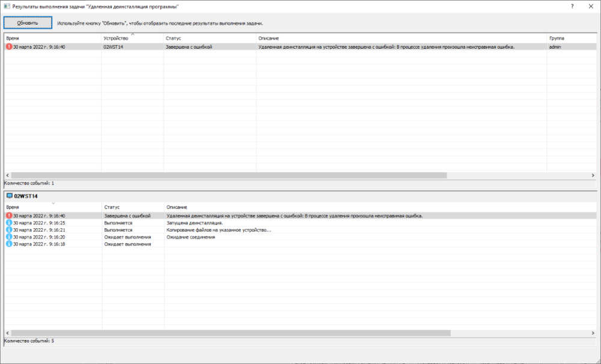The width and height of the screenshot is (601, 364).
Task: Click the upper table horizontal scrollbar thumb
Action: 229,175
